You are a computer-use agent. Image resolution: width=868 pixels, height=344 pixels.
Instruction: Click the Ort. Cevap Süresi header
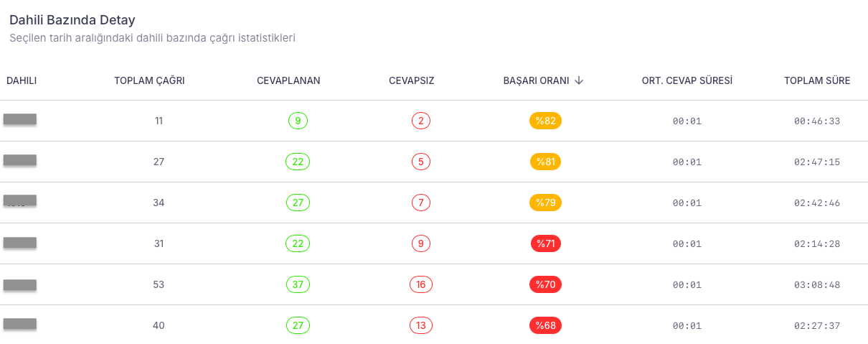(687, 80)
